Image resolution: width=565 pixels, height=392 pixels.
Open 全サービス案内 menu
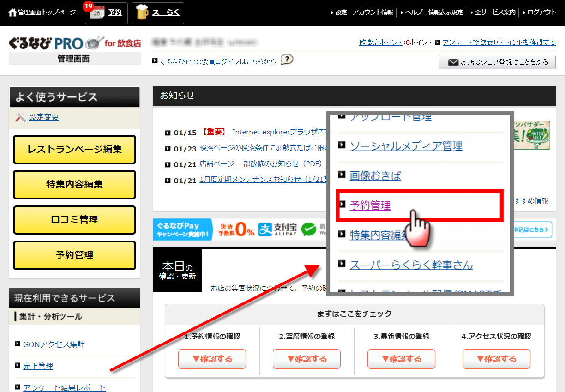click(493, 12)
